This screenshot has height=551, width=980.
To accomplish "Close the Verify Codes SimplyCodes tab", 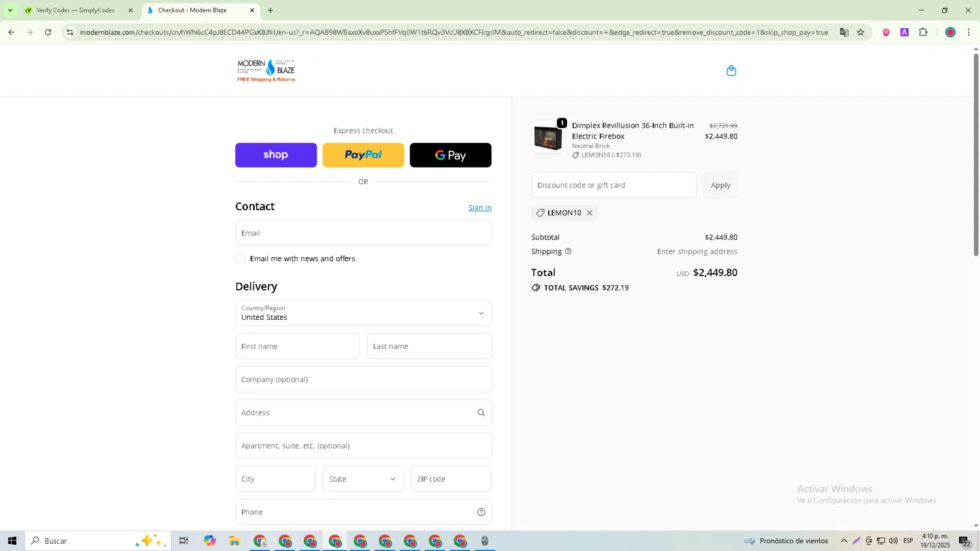I will coord(130,10).
